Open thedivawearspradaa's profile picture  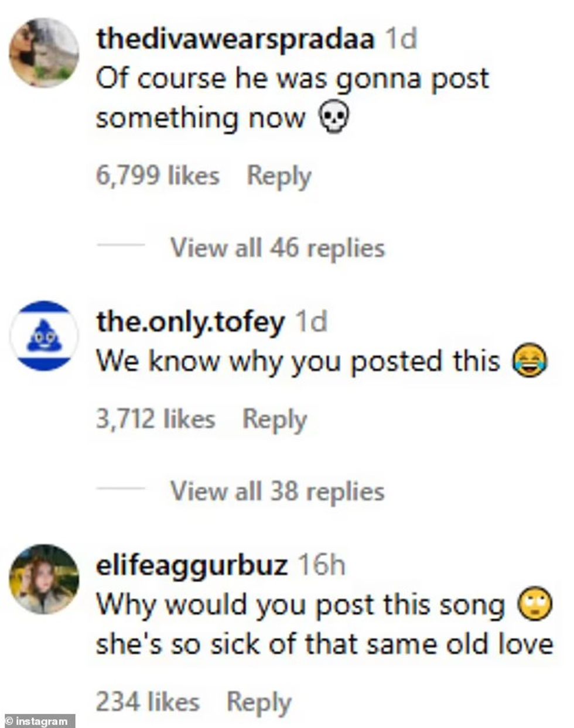44,53
